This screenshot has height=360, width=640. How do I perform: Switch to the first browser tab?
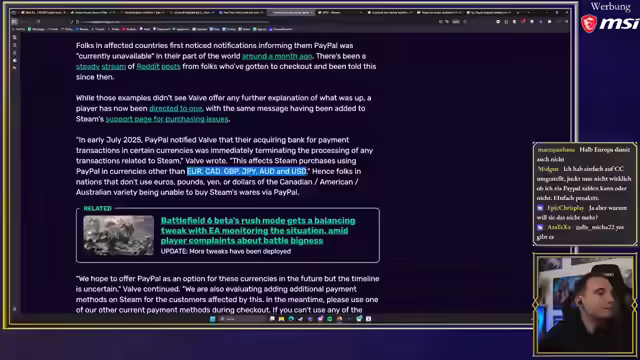pos(45,13)
